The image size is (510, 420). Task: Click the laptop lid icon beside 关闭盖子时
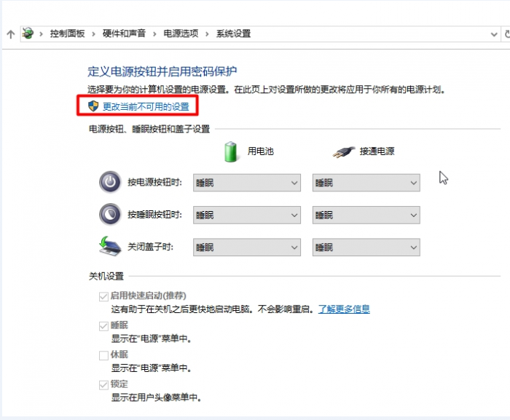110,246
